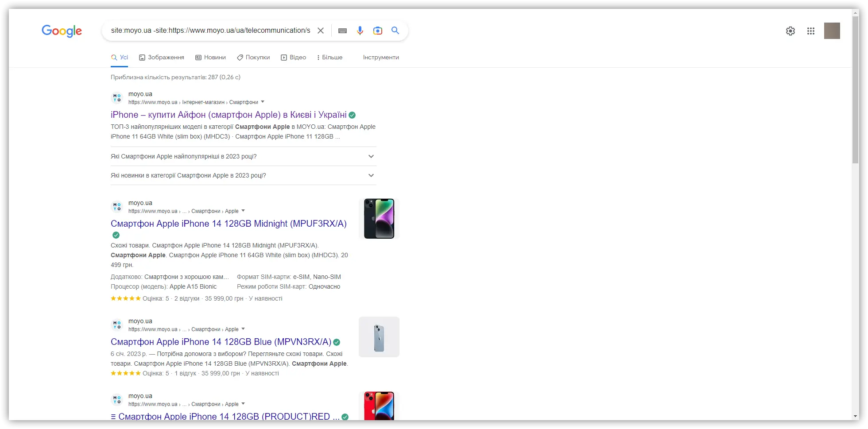Viewport: 868px width, 429px height.
Task: Click verified badge beside (PRODUCT)RED result title
Action: (345, 417)
